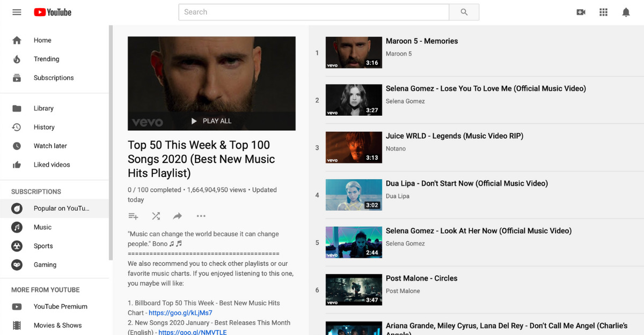Open Maroon 5 - Memories video title
This screenshot has height=335, width=644.
[x=422, y=41]
